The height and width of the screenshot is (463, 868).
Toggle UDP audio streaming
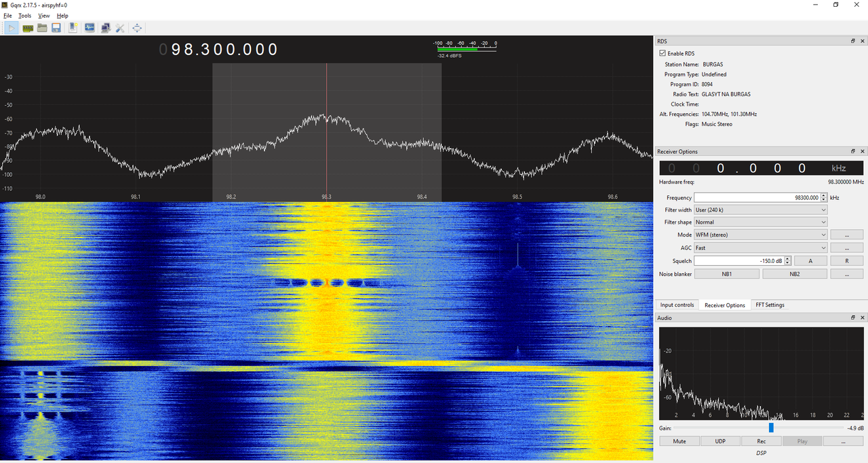[x=720, y=441]
